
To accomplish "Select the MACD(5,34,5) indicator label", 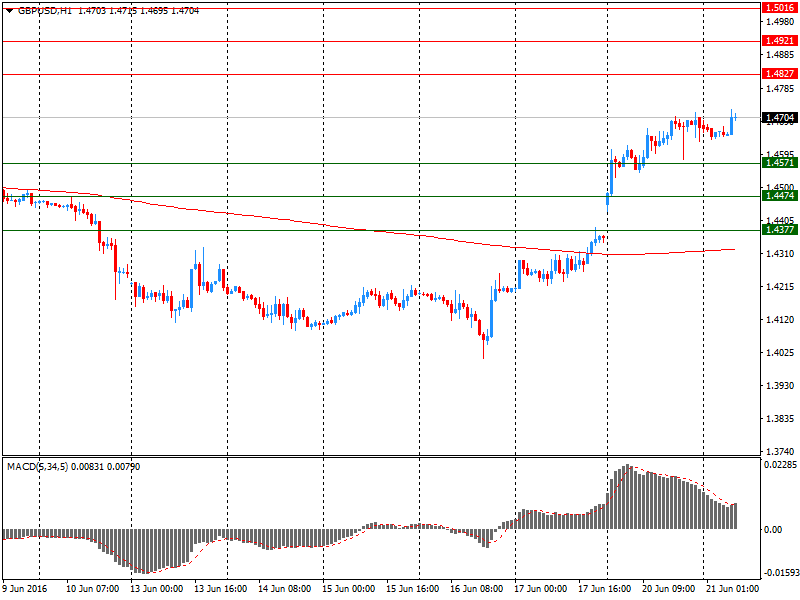I will (x=37, y=466).
